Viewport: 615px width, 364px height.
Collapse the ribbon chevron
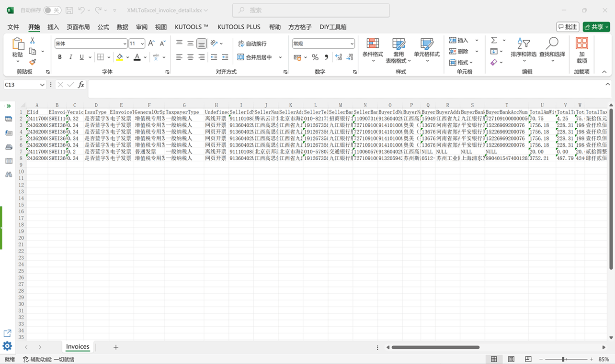pos(604,72)
